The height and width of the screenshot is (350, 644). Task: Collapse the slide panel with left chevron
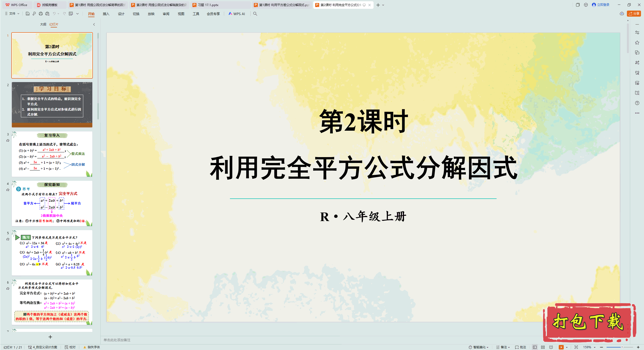click(x=94, y=24)
